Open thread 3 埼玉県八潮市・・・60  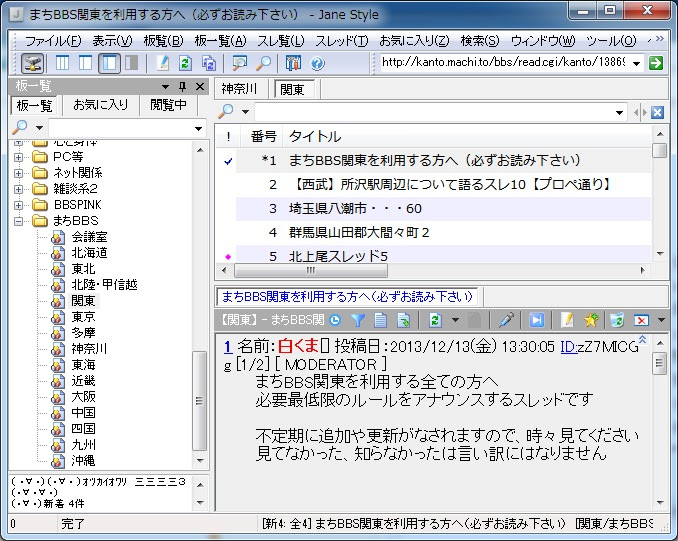pyautogui.click(x=443, y=208)
